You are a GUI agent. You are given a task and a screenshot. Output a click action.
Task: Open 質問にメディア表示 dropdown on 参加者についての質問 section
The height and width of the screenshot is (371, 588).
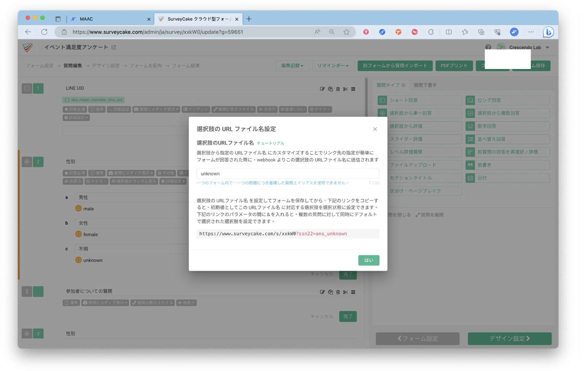click(105, 303)
